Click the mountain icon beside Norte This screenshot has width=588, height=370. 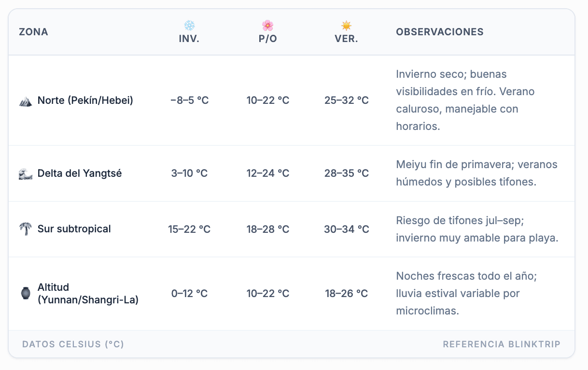tap(26, 101)
